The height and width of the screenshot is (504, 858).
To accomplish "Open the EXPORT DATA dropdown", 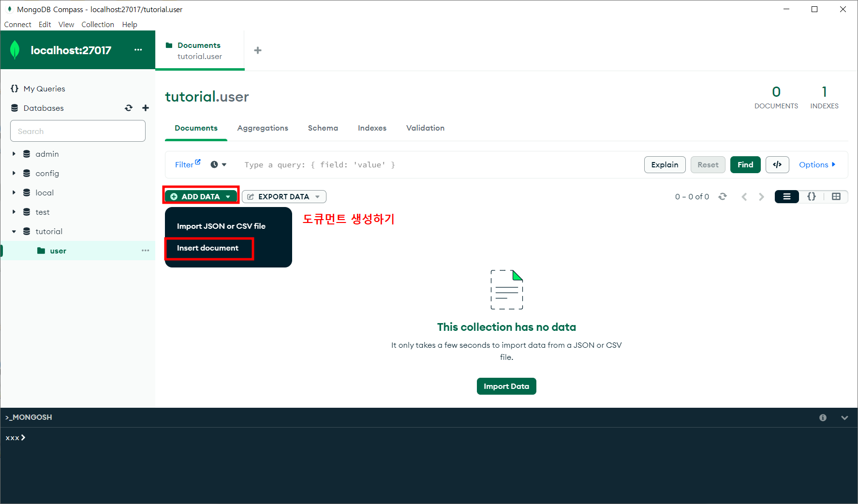I will coord(284,196).
